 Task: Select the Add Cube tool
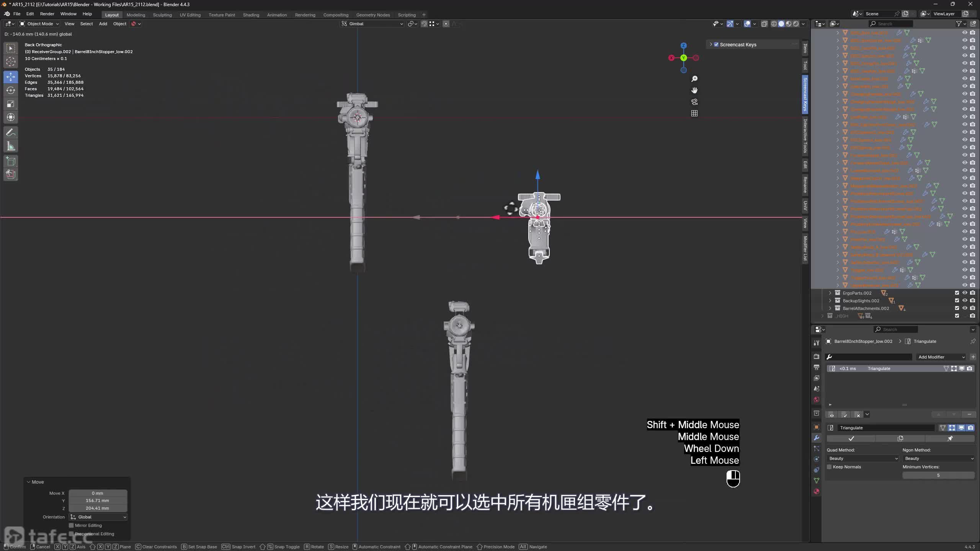point(11,161)
